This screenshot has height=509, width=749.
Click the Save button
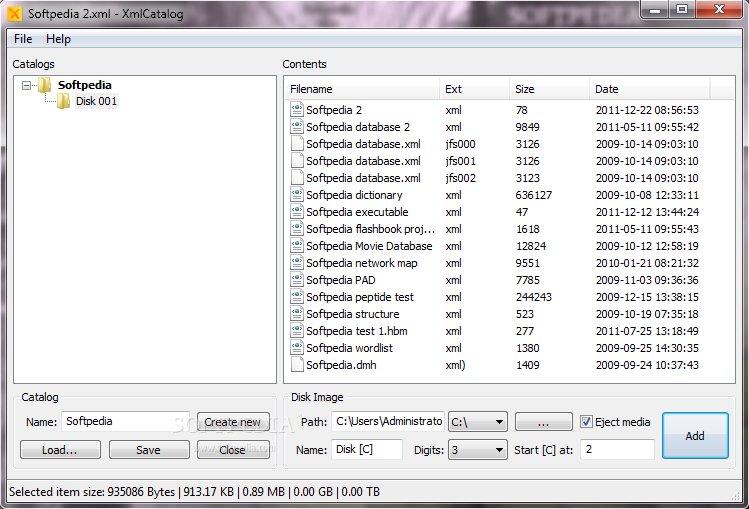tap(149, 450)
